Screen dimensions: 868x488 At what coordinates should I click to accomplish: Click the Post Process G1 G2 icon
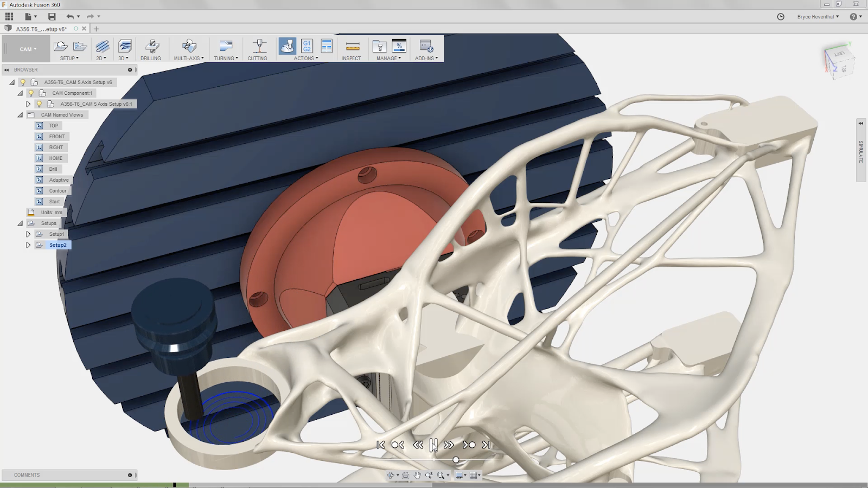(x=307, y=46)
